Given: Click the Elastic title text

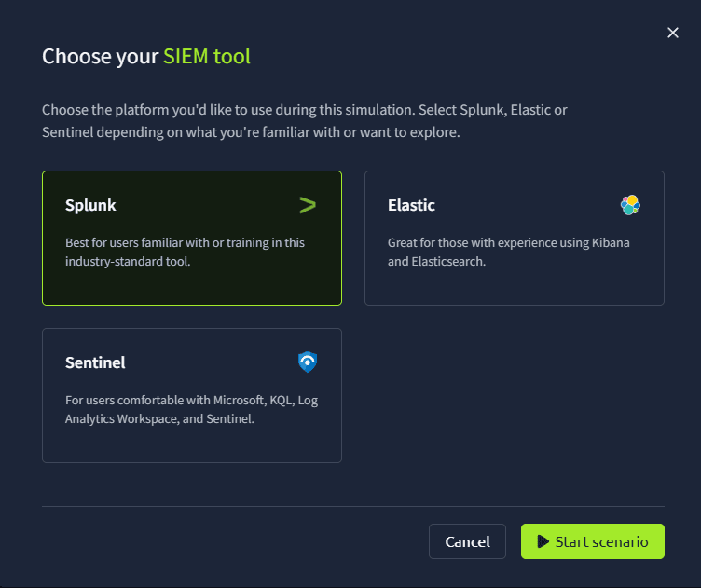Looking at the screenshot, I should click(x=411, y=205).
